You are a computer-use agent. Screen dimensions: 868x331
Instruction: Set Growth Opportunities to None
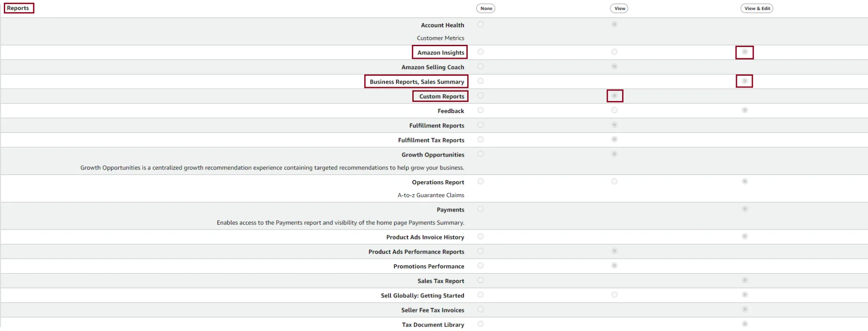[481, 154]
